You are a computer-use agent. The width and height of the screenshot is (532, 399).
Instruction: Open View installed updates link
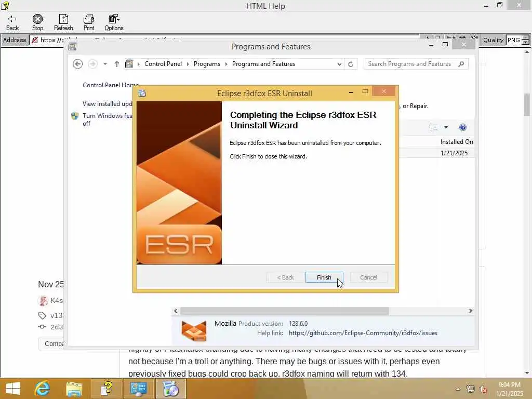pyautogui.click(x=108, y=104)
